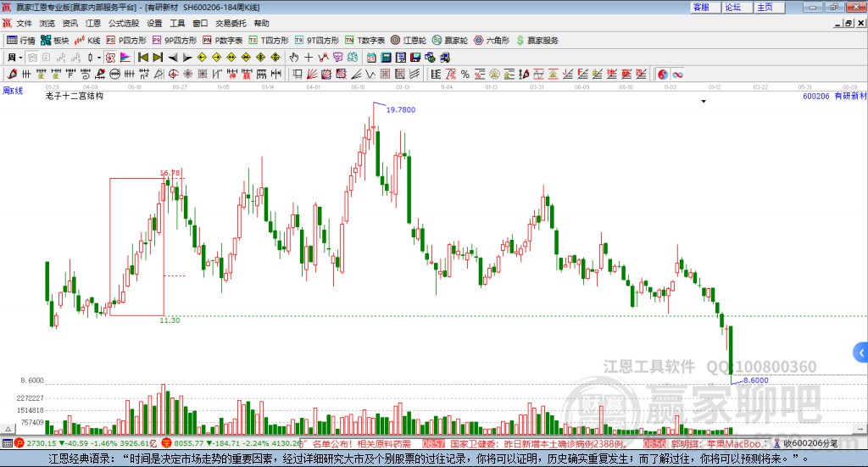Click the 客服 button in title bar

coord(704,7)
